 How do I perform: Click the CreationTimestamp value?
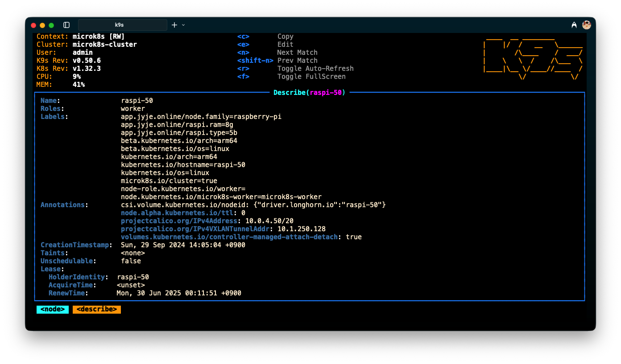click(x=183, y=245)
